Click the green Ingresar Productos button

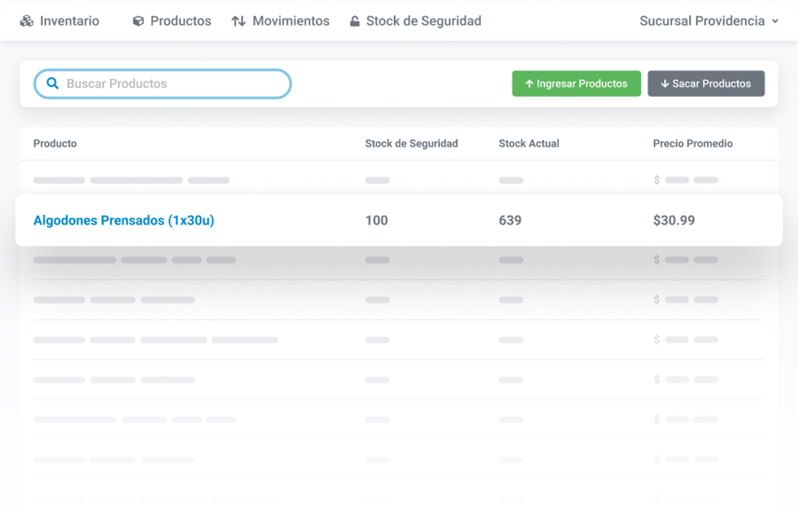(576, 84)
